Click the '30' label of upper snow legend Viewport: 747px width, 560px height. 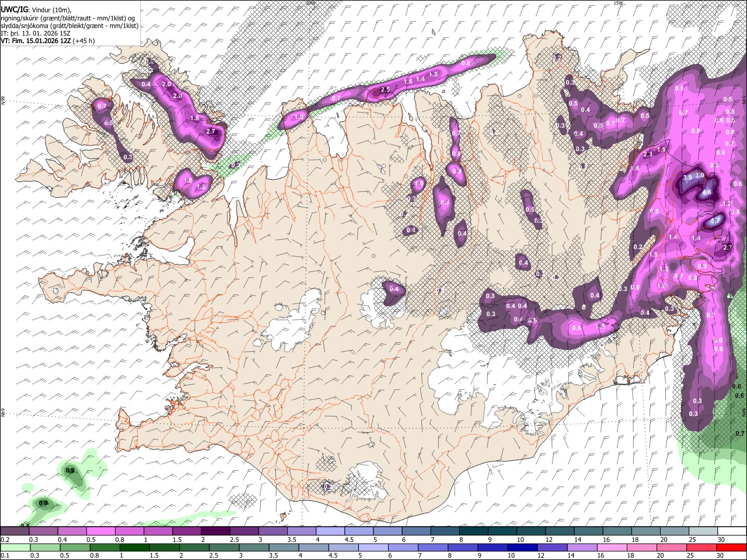point(721,539)
